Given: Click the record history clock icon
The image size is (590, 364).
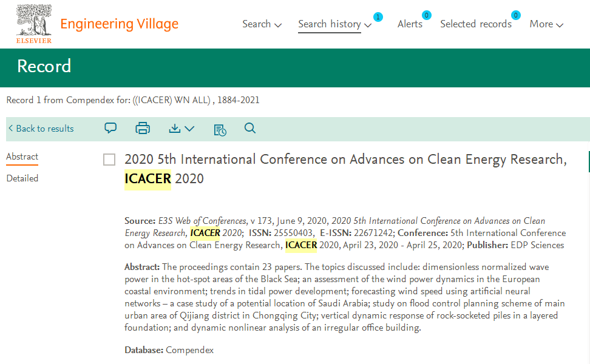Looking at the screenshot, I should (220, 130).
